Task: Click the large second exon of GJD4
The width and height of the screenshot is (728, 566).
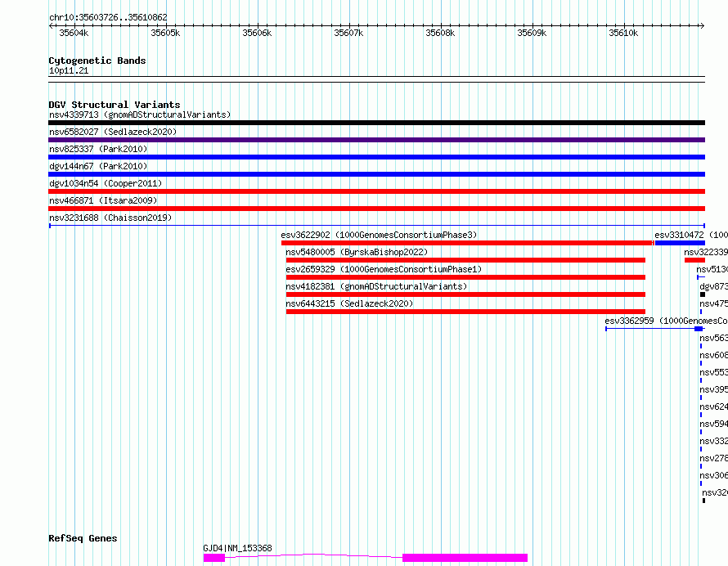Action: [465, 558]
